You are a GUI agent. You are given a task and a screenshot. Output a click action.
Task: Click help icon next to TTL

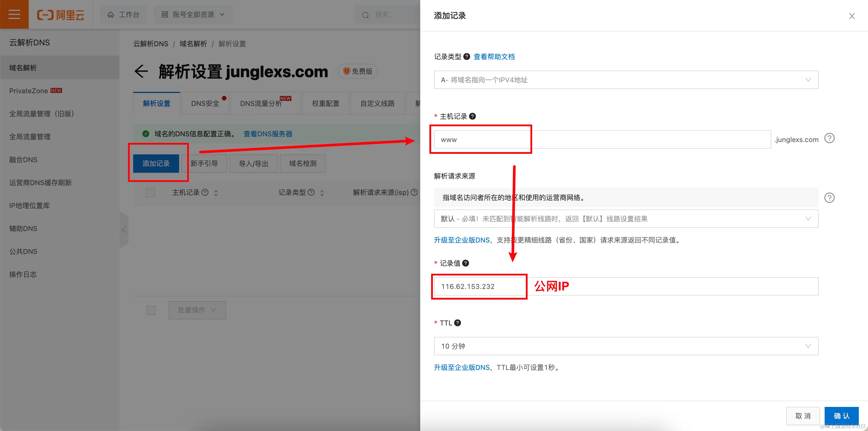tap(457, 323)
